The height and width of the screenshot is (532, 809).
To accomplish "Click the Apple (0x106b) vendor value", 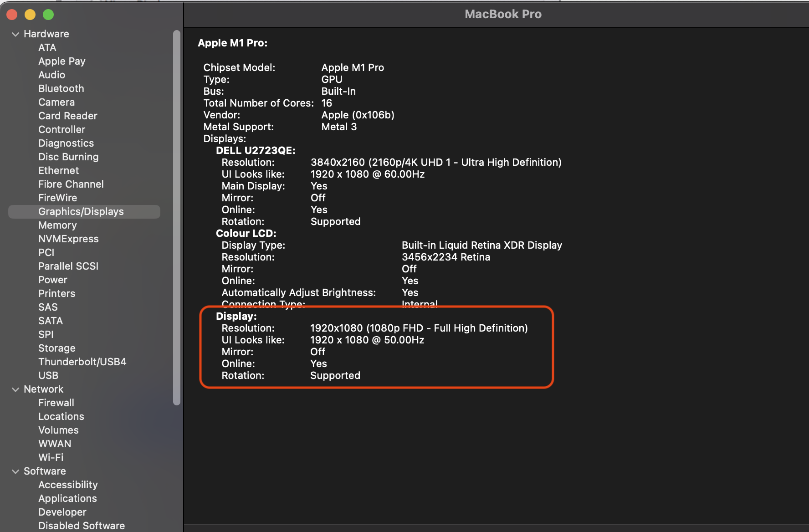I will coord(358,115).
